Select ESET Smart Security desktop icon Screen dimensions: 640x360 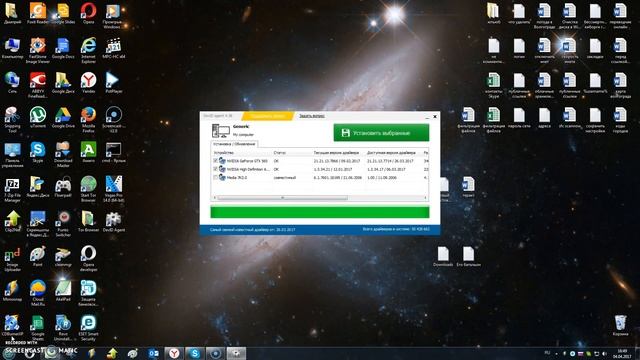[x=88, y=328]
